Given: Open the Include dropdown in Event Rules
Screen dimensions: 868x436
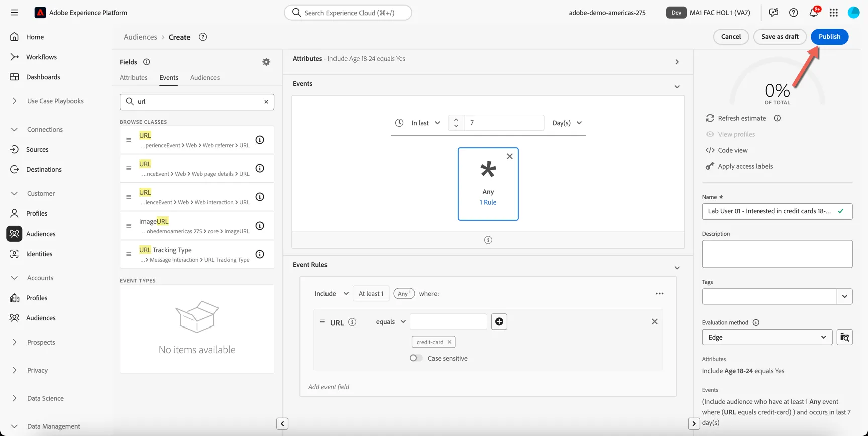Looking at the screenshot, I should [332, 294].
